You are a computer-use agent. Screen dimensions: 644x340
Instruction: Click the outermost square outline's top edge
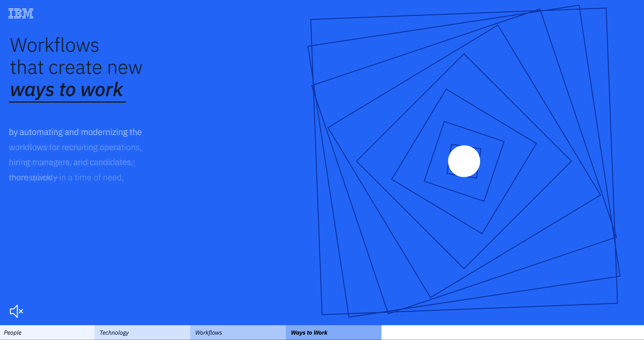point(459,14)
